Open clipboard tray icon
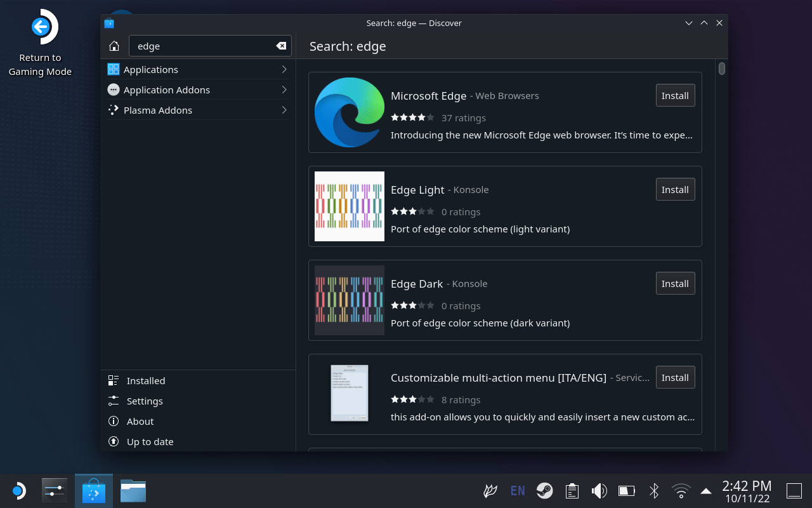Viewport: 812px width, 508px height. (x=572, y=491)
